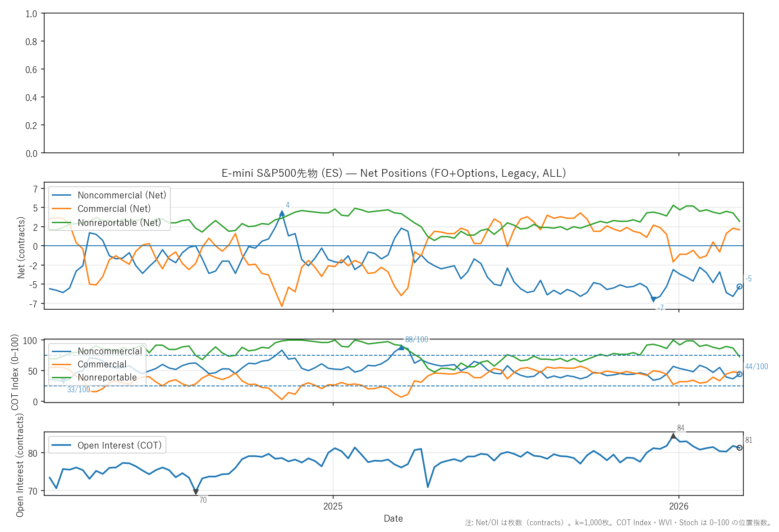Click the E-mini S&P500 Net Positions chart title

pyautogui.click(x=393, y=173)
